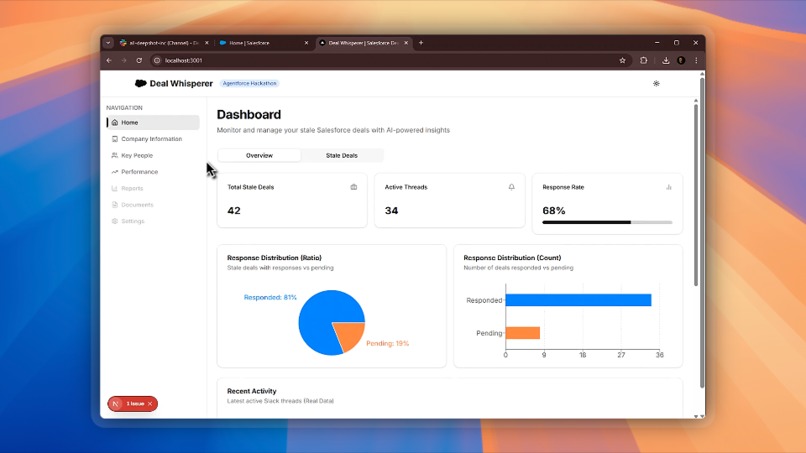Click the orange Pending bar
806x453 pixels.
523,333
